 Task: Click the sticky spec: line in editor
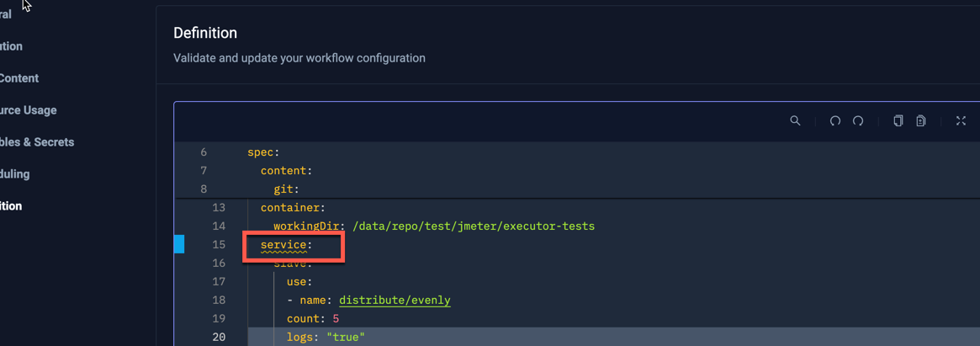pos(263,152)
